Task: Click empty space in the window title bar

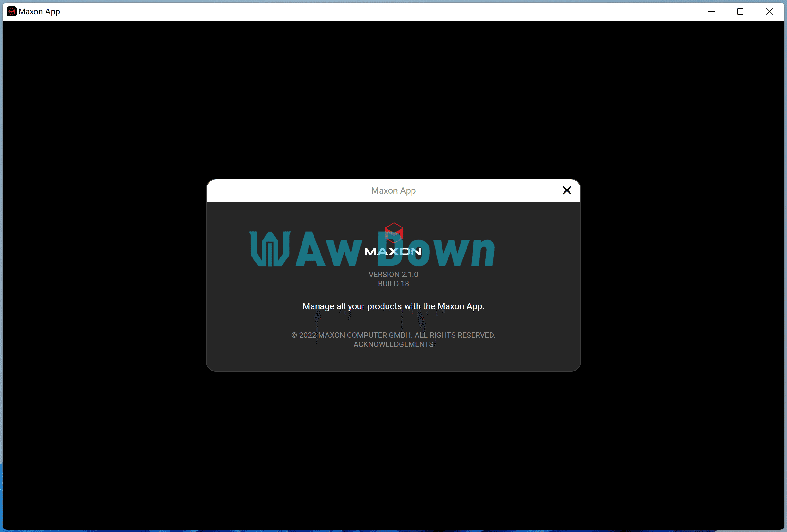Action: click(x=373, y=11)
